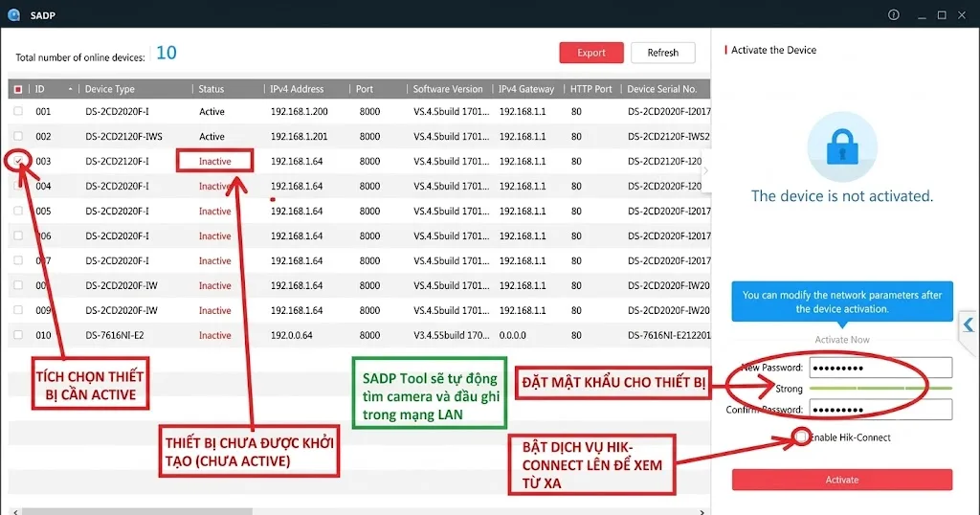Select IP address 192.0.0.64 cell
The width and height of the screenshot is (980, 515).
[x=292, y=335]
